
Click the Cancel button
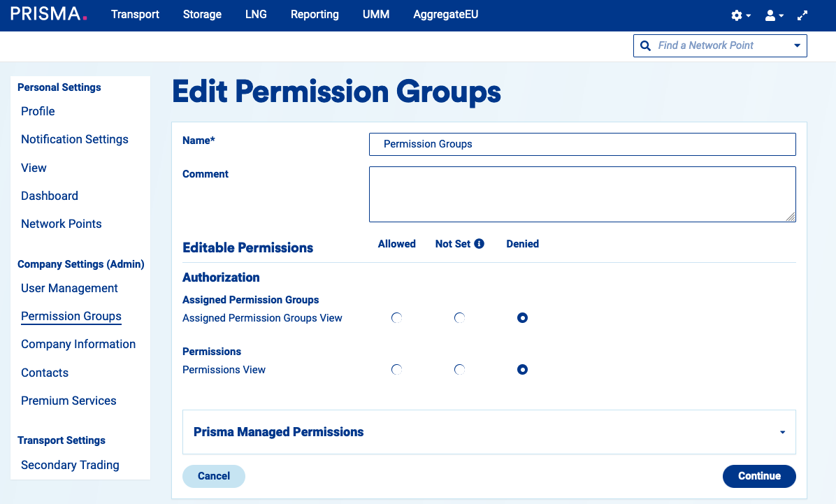(214, 476)
